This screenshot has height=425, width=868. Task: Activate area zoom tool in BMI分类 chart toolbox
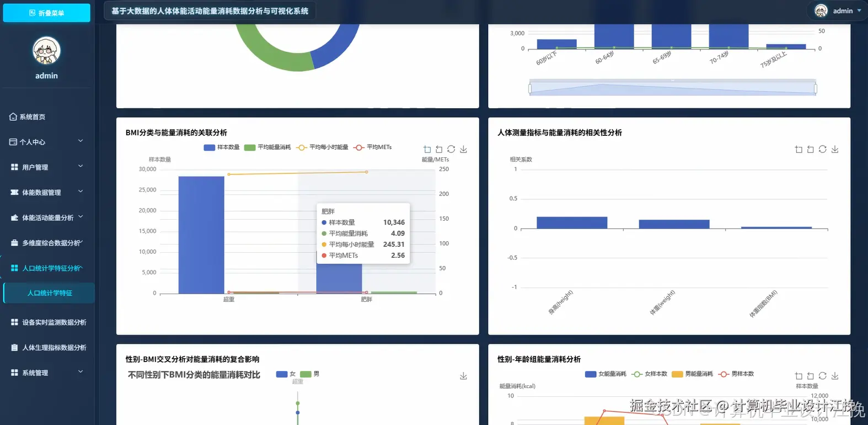click(x=427, y=150)
